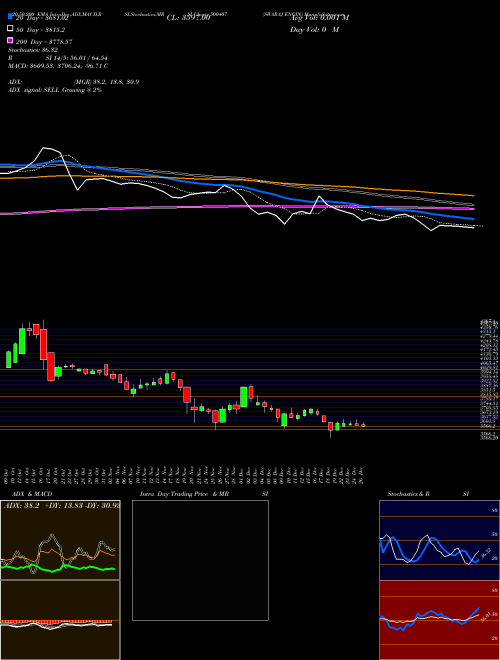
Task: Select the '50 Day - 3815.2' legend text
Action: pyautogui.click(x=40, y=30)
